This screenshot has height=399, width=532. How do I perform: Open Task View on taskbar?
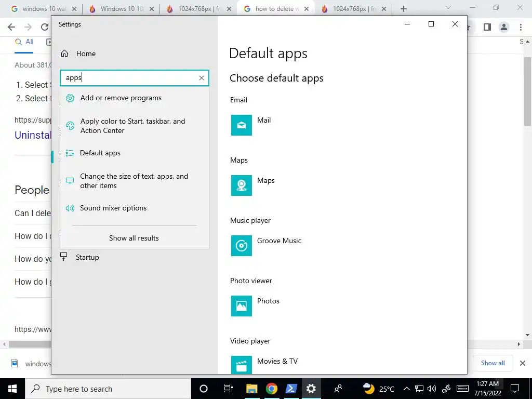click(229, 389)
